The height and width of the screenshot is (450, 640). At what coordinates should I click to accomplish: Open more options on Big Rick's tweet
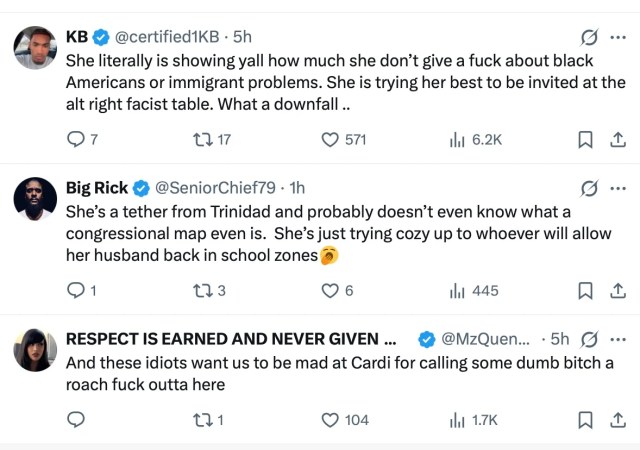pos(618,189)
